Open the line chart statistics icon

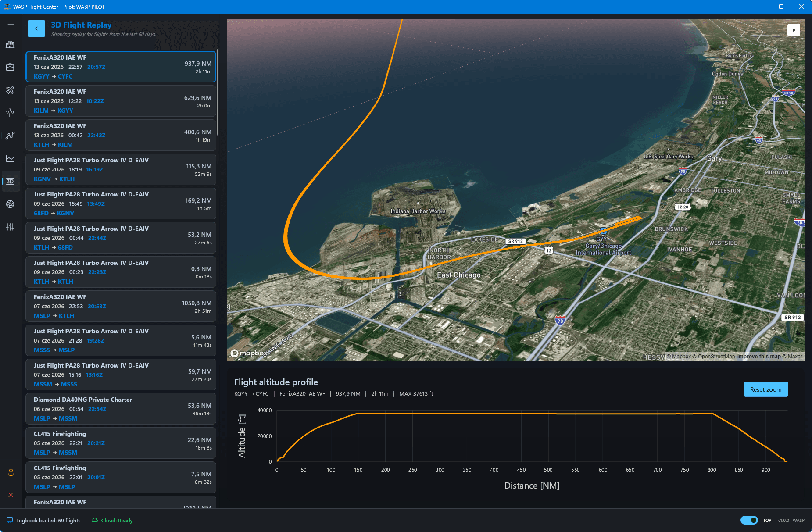point(10,158)
